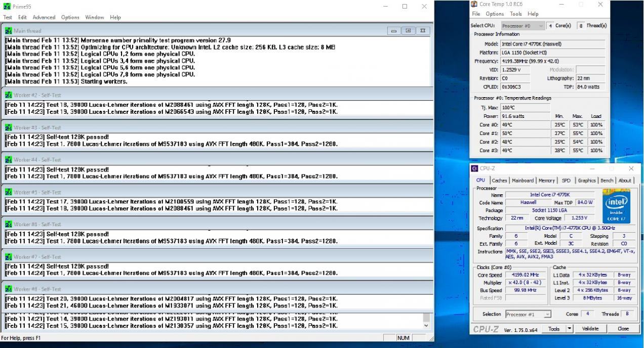
Task: Click the Bus Speed value 99.98 MHz
Action: click(526, 290)
